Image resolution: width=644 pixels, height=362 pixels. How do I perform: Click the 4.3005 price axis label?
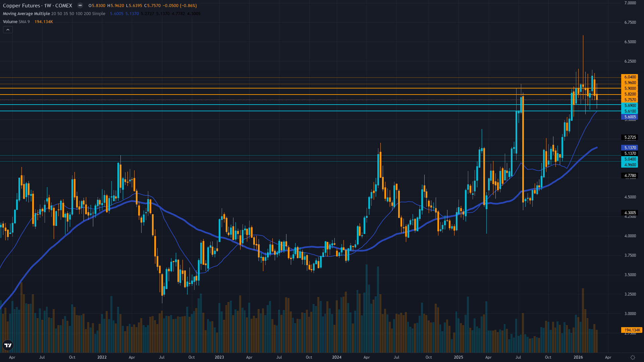click(630, 213)
